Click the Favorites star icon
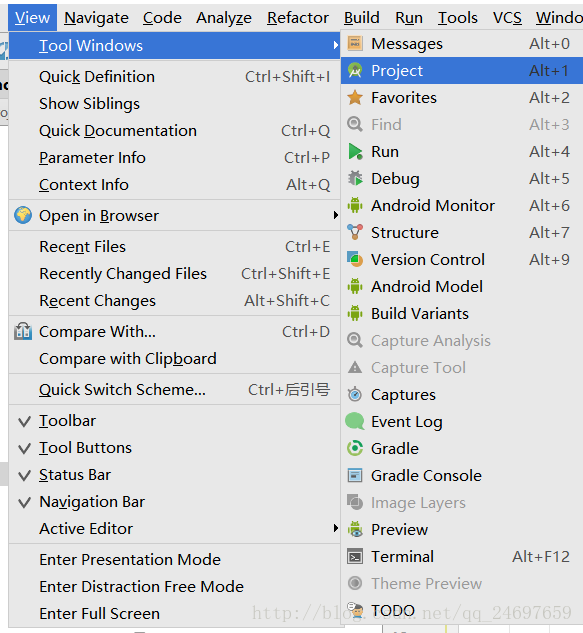Screen dimensions: 583x633 (x=355, y=97)
